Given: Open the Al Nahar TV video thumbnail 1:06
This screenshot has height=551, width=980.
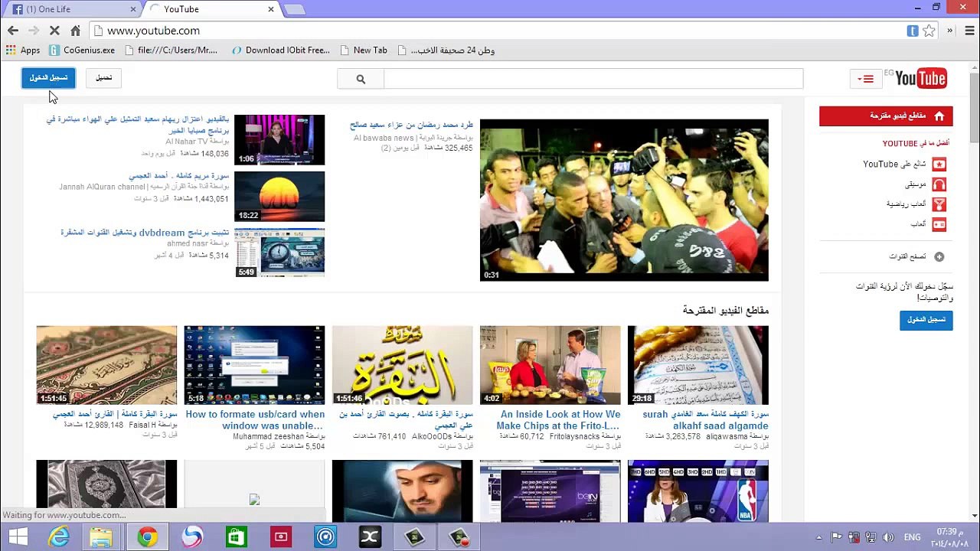Looking at the screenshot, I should point(279,140).
